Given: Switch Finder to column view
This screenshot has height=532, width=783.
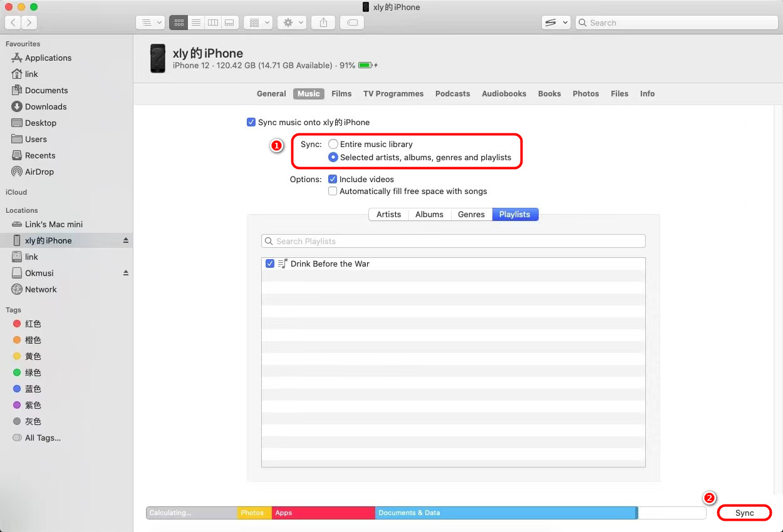Looking at the screenshot, I should (x=213, y=23).
